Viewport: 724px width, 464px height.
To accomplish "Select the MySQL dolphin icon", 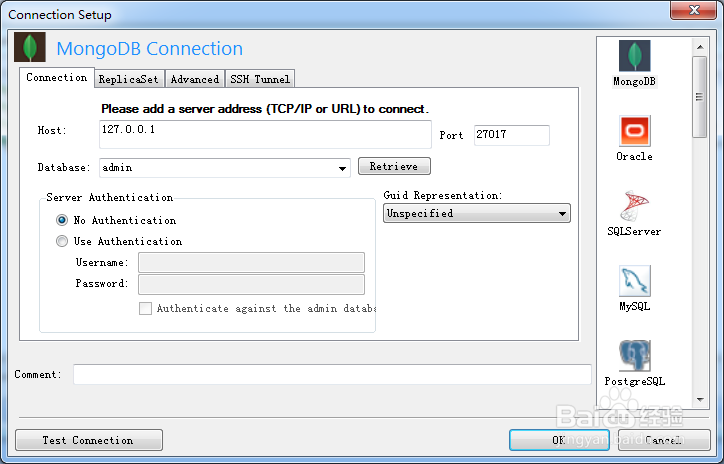I will coord(634,281).
